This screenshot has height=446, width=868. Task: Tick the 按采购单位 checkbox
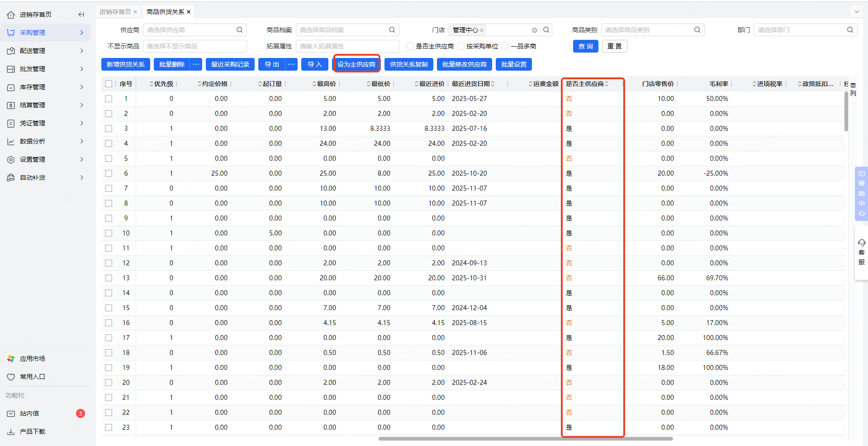click(x=461, y=46)
